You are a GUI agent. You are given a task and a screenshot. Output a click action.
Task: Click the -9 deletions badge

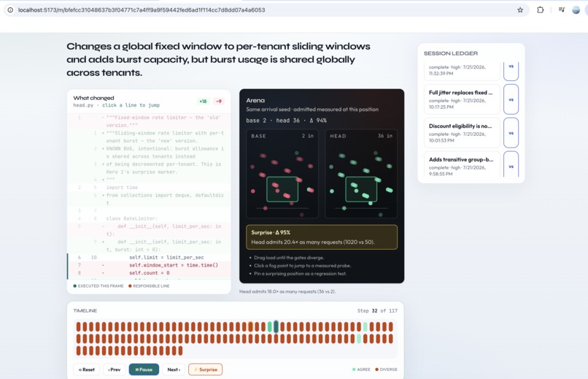coord(218,102)
